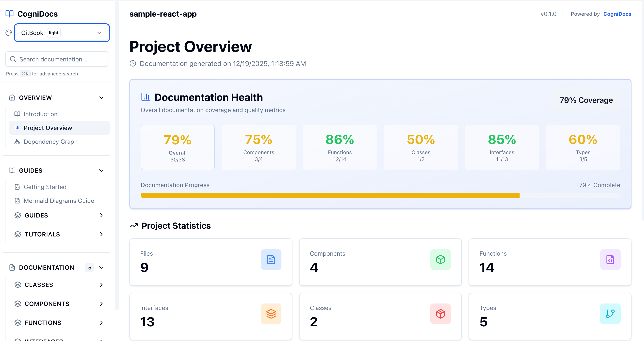Collapse the GUIDES section
644x341 pixels.
(101, 170)
